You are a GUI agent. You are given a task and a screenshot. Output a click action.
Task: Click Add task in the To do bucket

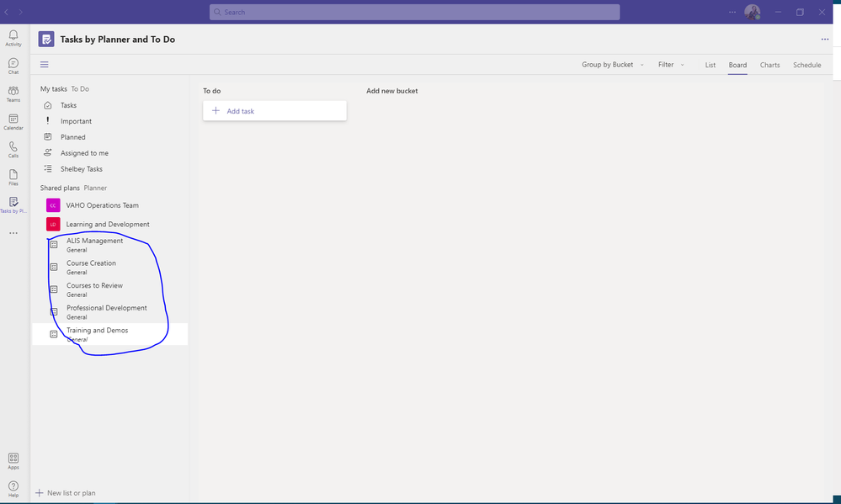[x=274, y=111]
